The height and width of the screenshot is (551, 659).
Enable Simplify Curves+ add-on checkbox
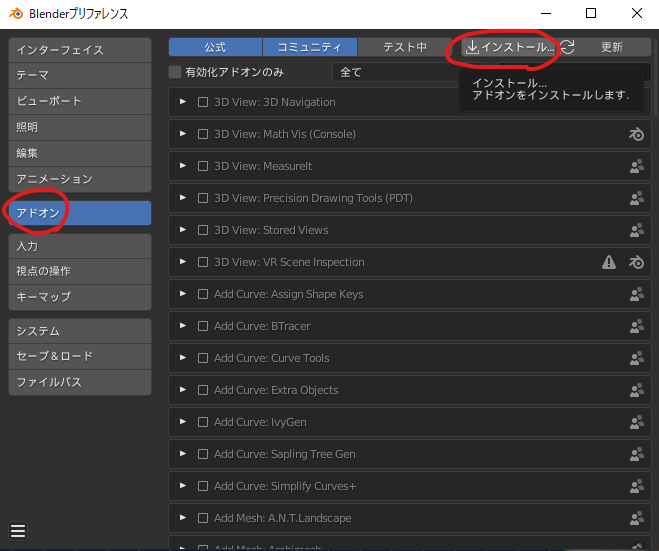coord(203,486)
